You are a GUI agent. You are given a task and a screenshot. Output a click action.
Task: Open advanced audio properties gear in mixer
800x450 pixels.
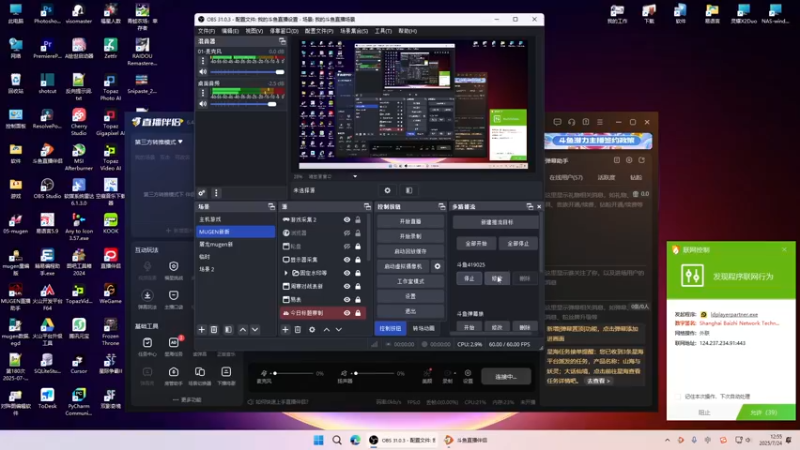point(202,193)
